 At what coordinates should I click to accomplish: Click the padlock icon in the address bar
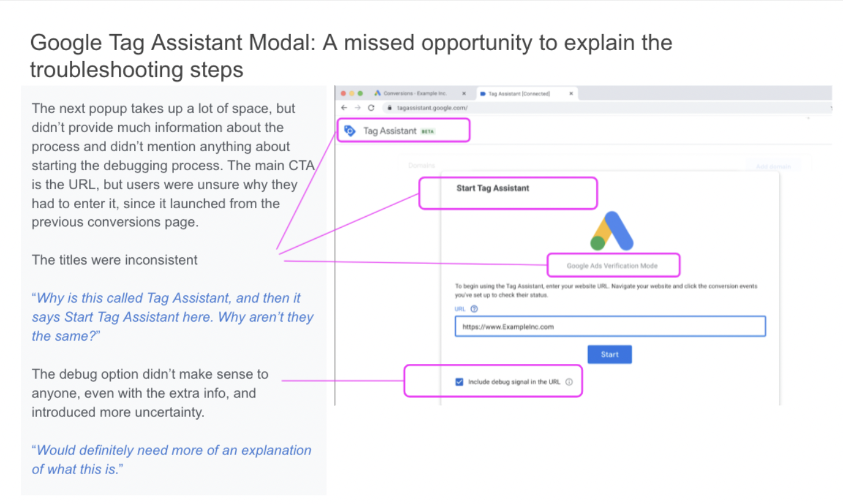point(389,107)
